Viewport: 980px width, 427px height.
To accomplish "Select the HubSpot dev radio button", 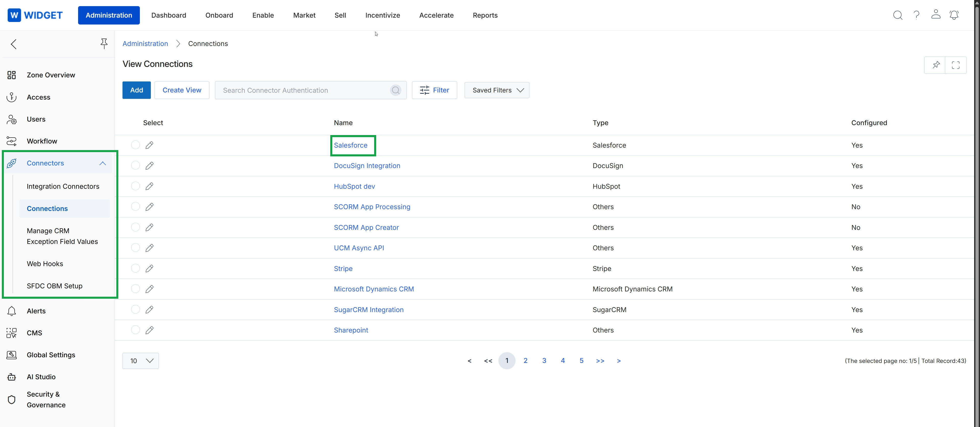I will (x=136, y=186).
